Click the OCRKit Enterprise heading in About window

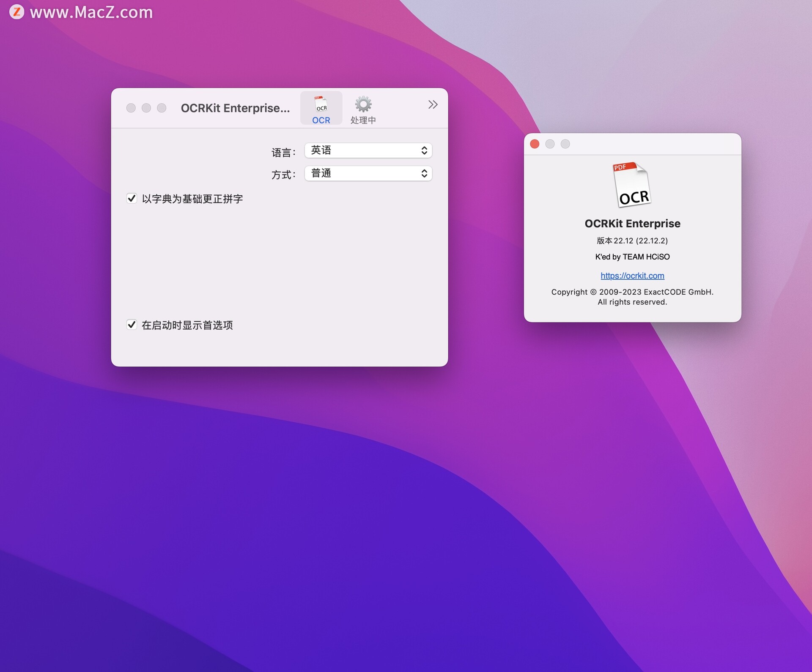tap(632, 224)
